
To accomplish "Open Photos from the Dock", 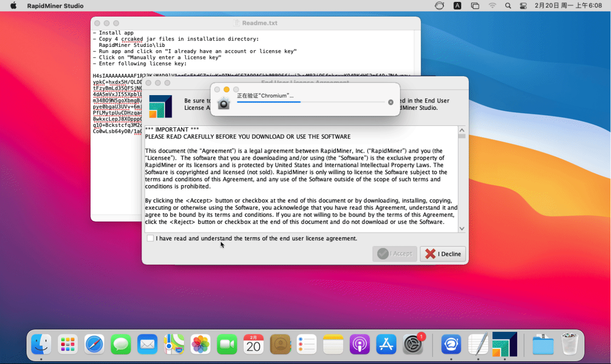I will (x=200, y=344).
